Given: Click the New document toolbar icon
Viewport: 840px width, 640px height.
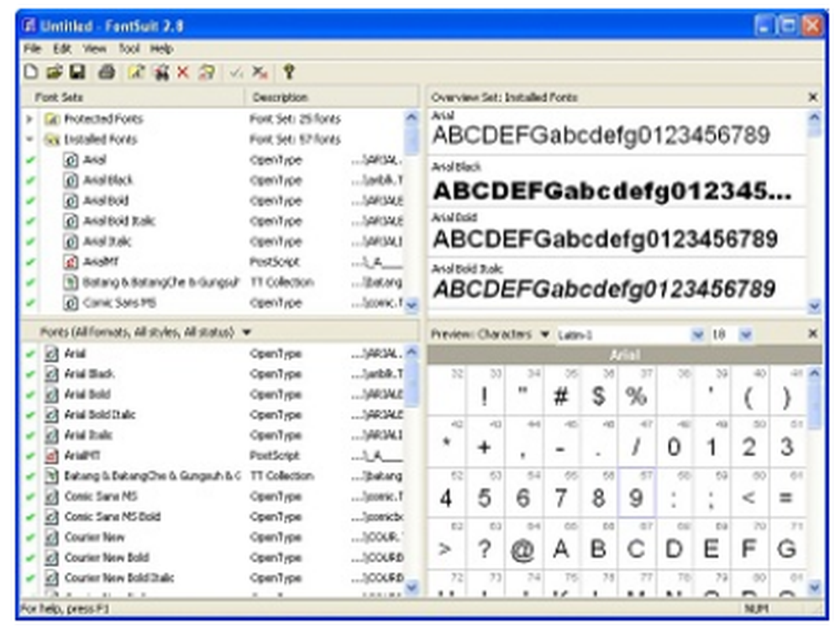Looking at the screenshot, I should tap(31, 71).
